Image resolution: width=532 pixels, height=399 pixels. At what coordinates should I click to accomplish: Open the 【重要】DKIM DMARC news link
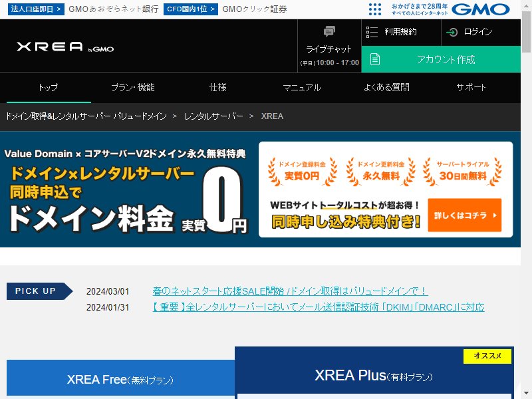[319, 307]
